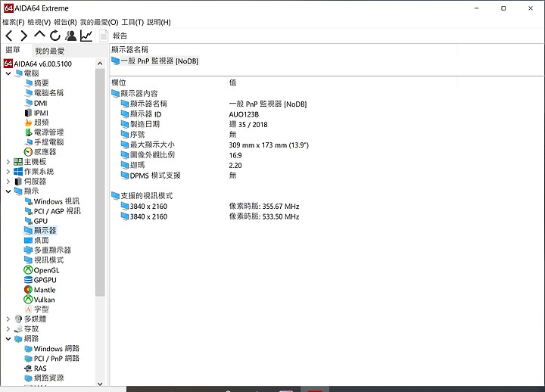The height and width of the screenshot is (392, 545).
Task: Select the 電源管理 power management item
Action: [44, 132]
